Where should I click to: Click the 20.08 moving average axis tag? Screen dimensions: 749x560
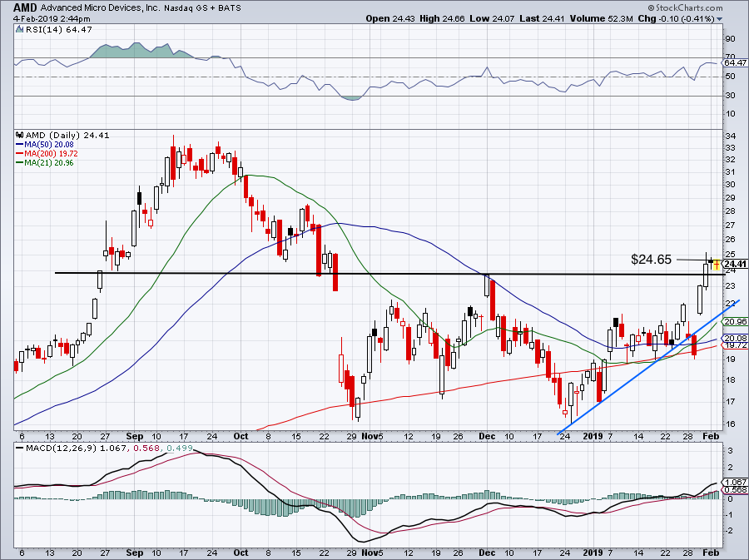(736, 338)
